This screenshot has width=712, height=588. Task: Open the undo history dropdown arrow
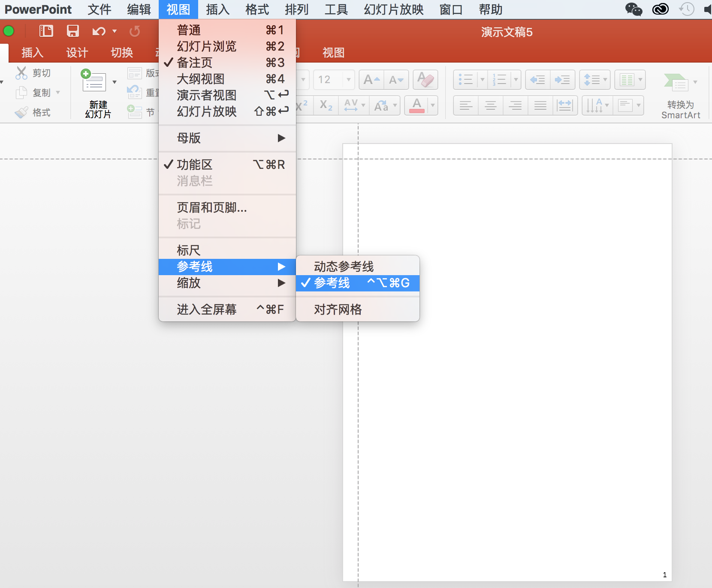(115, 31)
